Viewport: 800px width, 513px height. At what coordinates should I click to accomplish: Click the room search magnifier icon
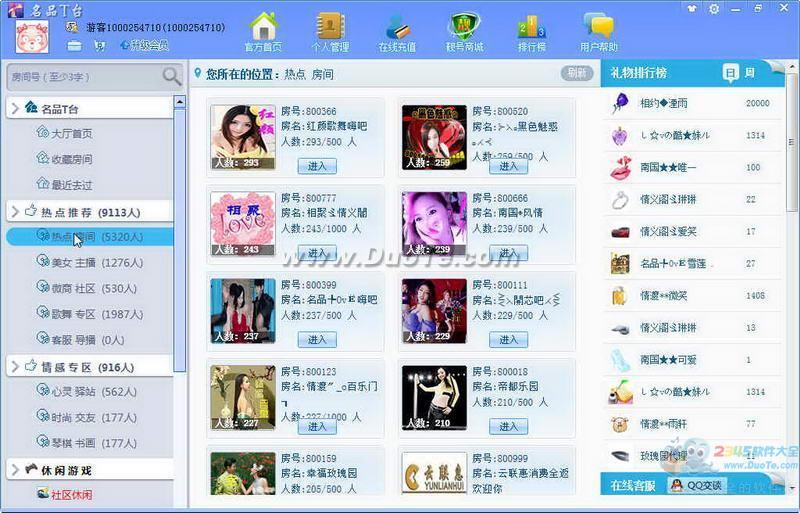pyautogui.click(x=171, y=77)
